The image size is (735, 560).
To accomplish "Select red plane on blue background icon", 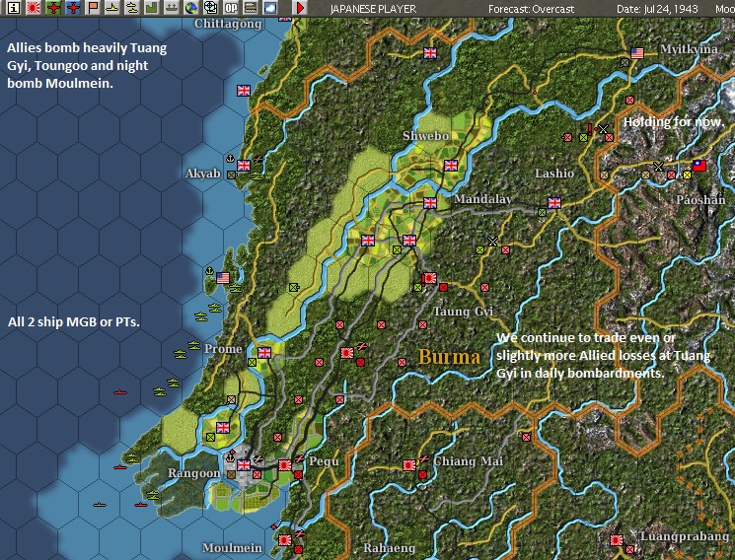I will 73,8.
